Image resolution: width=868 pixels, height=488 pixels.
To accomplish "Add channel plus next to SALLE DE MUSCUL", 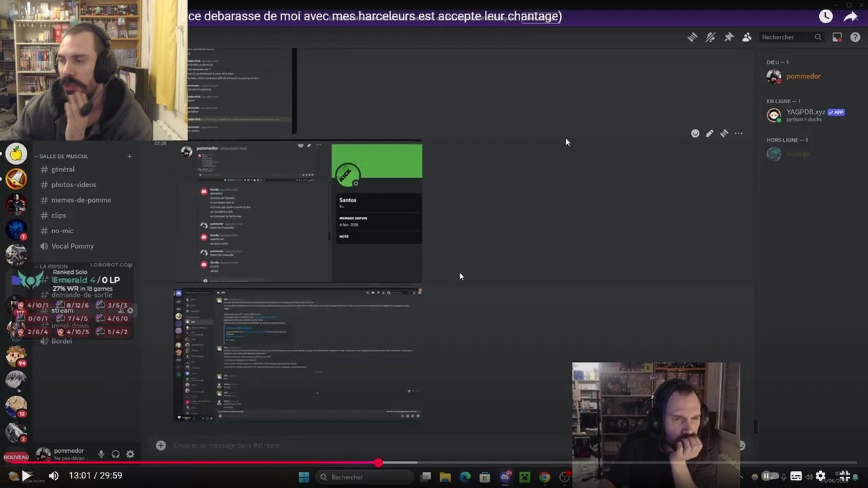I will (130, 157).
